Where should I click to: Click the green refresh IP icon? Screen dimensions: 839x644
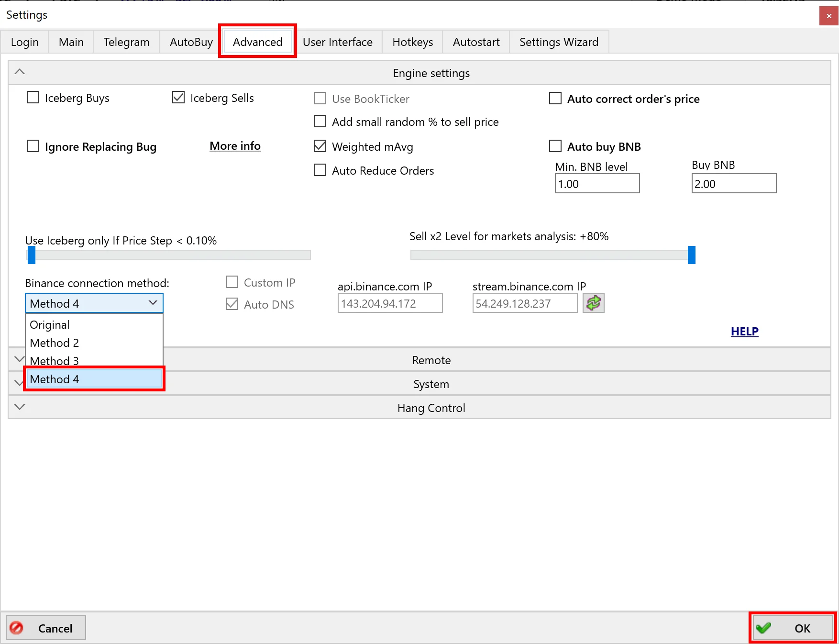[593, 303]
